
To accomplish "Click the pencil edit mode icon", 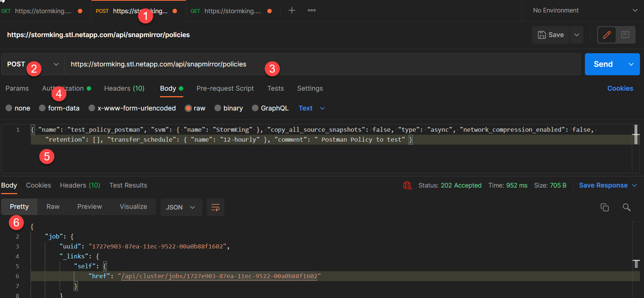I will (607, 35).
